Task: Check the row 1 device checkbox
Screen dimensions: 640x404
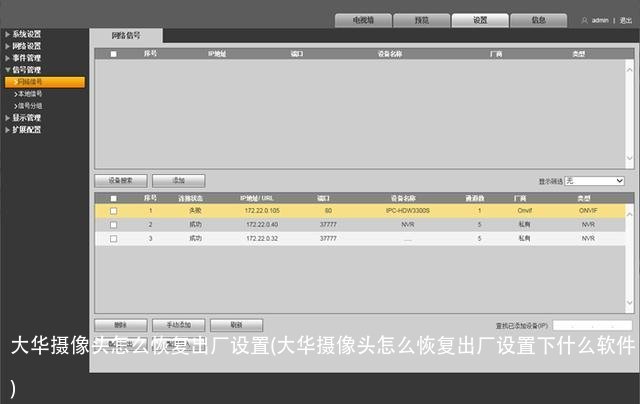Action: coord(113,211)
